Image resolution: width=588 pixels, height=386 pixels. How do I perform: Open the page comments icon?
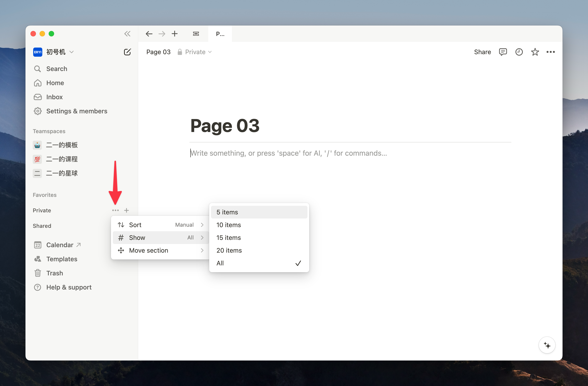[503, 52]
